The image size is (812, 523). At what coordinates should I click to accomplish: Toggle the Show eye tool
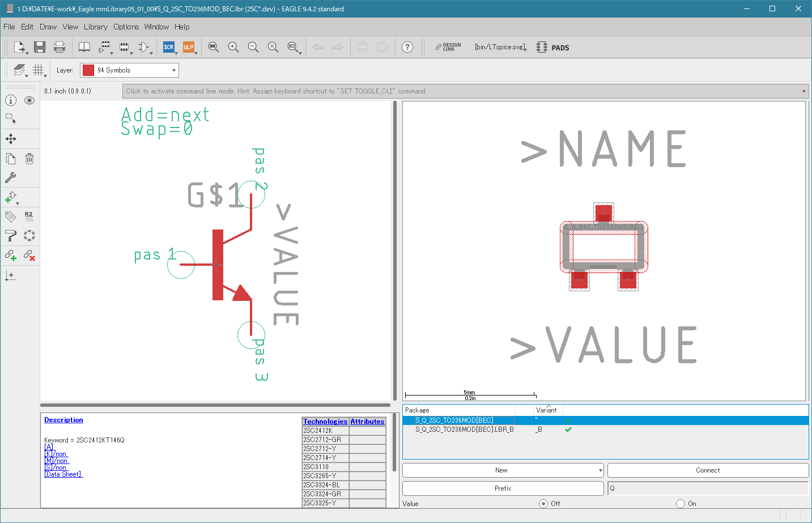(x=29, y=100)
